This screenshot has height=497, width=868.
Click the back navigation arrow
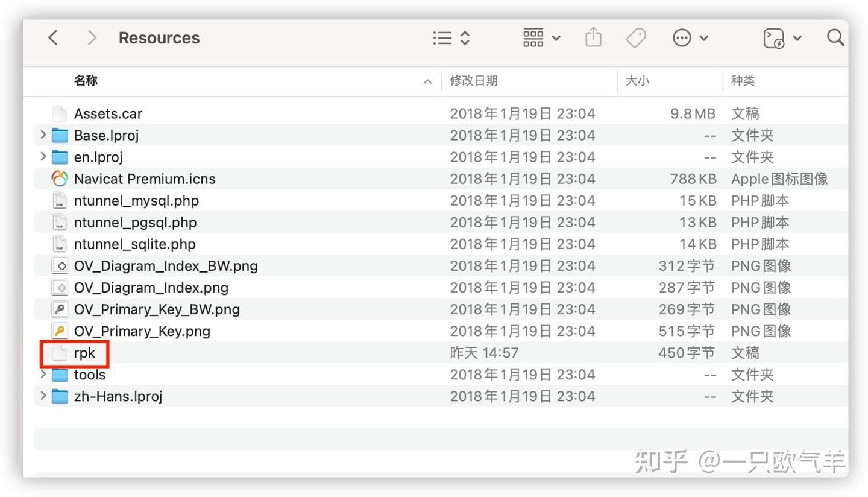52,37
